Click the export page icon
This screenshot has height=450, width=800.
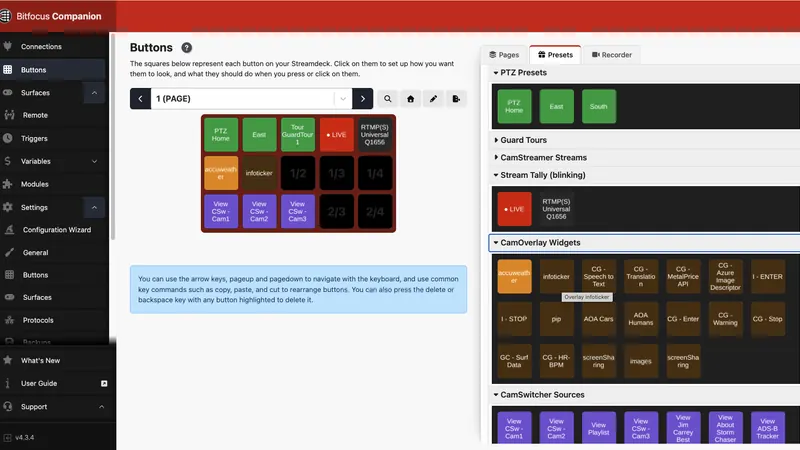click(x=456, y=99)
